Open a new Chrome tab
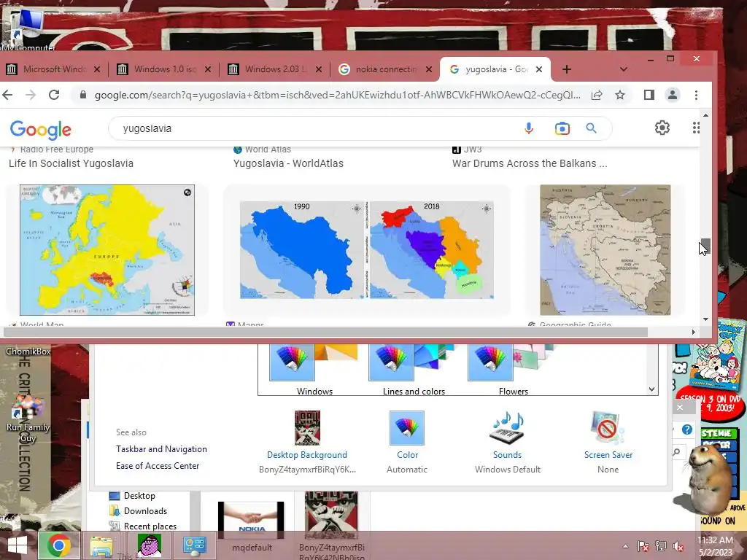The image size is (747, 560). pos(566,69)
